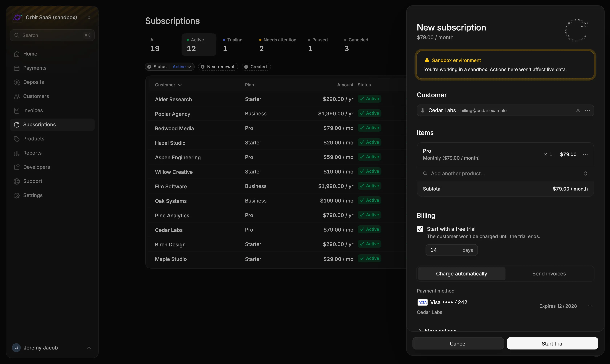Switch to the Needs attention tab

[x=278, y=45]
